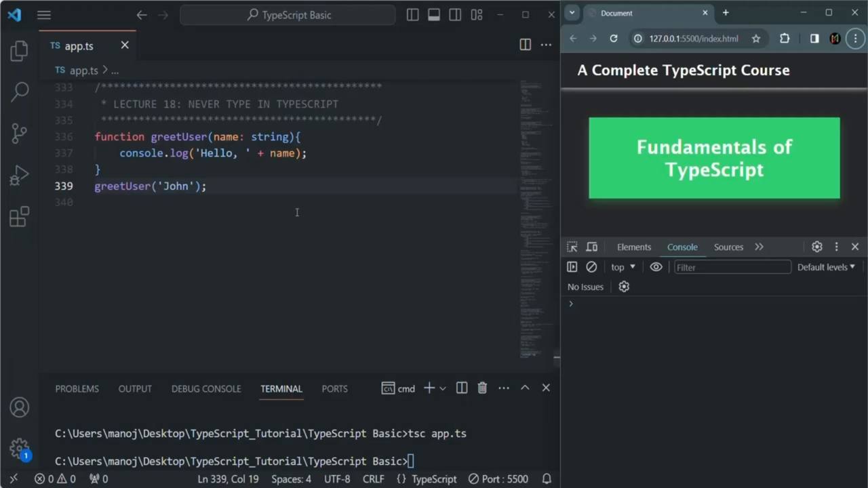Switch to the DEBUG CONSOLE tab
Screen dimensions: 868x488
[206, 388]
